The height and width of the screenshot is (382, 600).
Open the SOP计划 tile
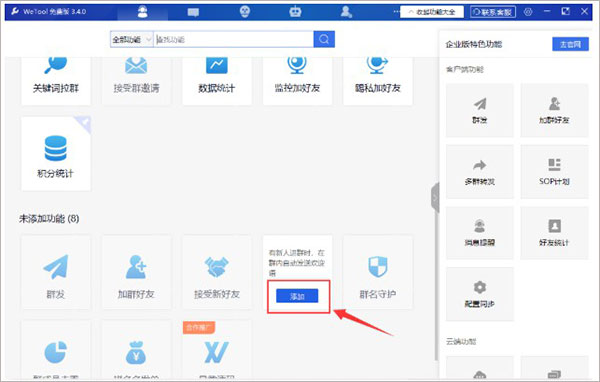click(x=554, y=171)
